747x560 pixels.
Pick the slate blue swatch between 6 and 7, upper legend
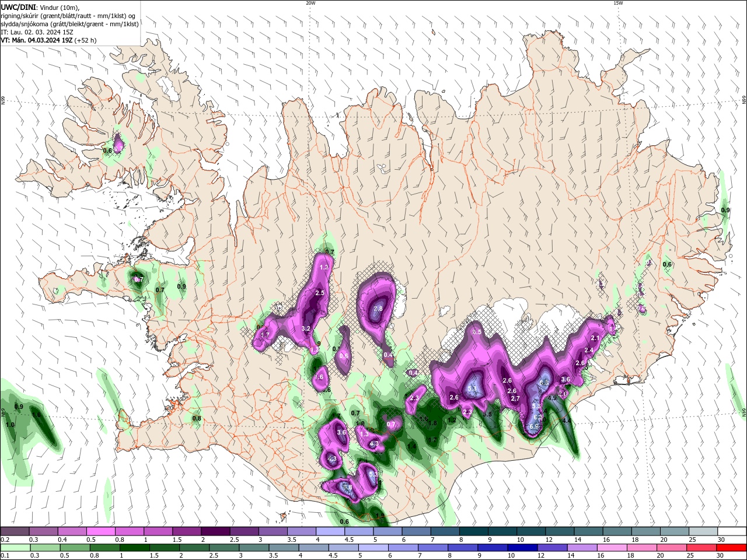[x=416, y=531]
